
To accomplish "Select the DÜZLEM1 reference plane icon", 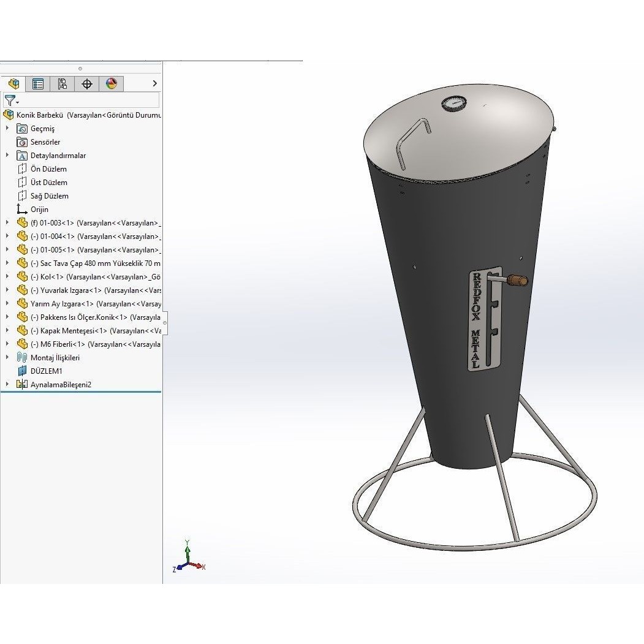I will click(x=22, y=371).
